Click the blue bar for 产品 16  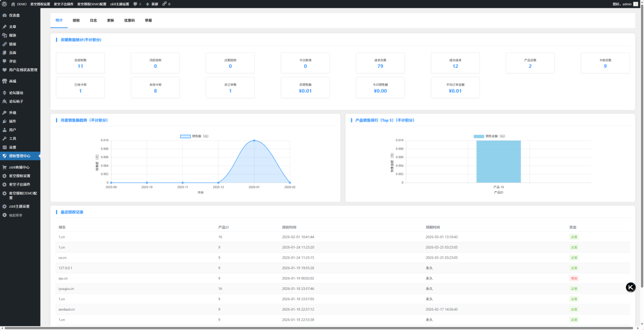pos(498,162)
